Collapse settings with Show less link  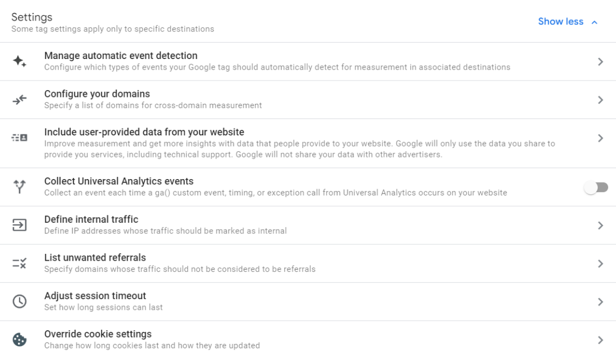click(566, 22)
